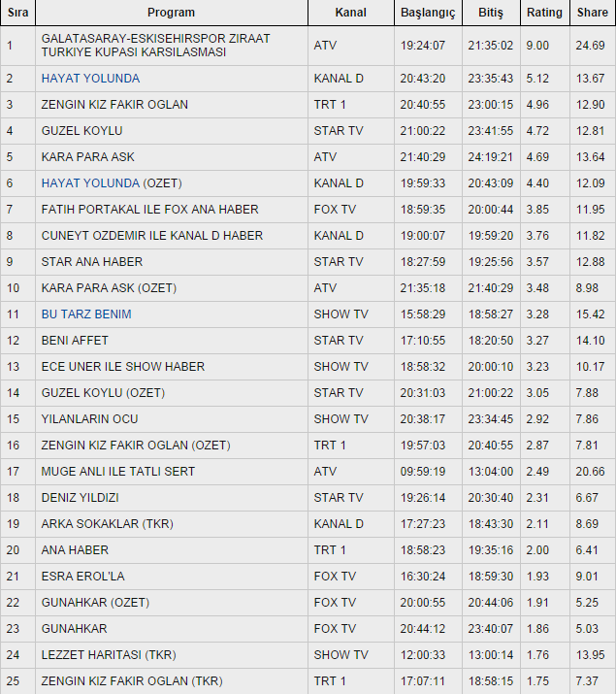
Task: Click the rating value 5.12
Action: (537, 79)
